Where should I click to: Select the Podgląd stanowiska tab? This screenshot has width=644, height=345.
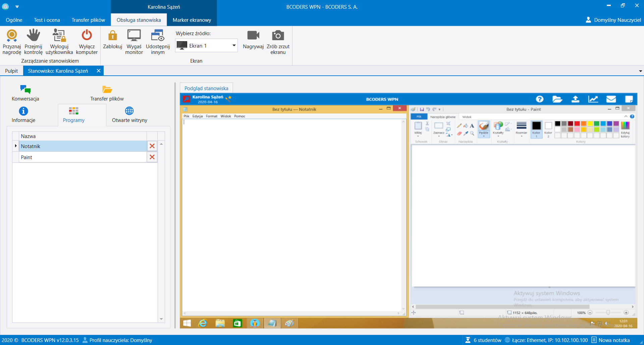tap(206, 88)
